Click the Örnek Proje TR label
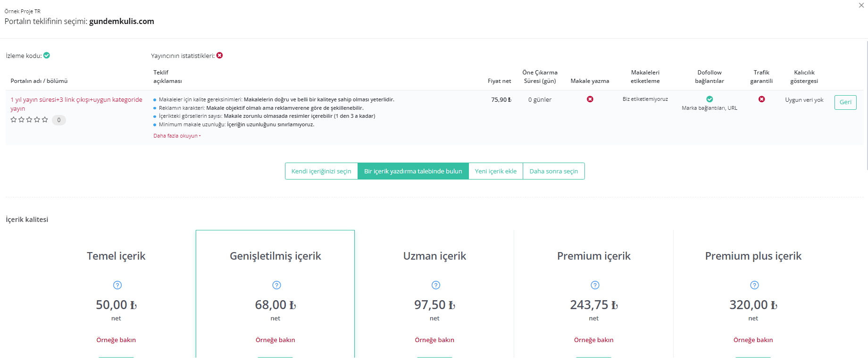 [x=23, y=11]
